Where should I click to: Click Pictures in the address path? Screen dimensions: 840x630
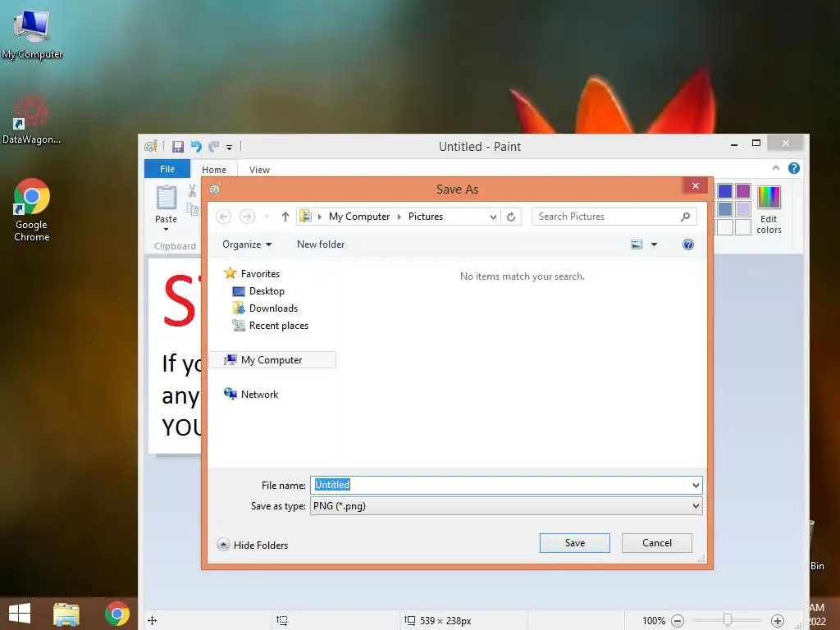[x=426, y=217]
